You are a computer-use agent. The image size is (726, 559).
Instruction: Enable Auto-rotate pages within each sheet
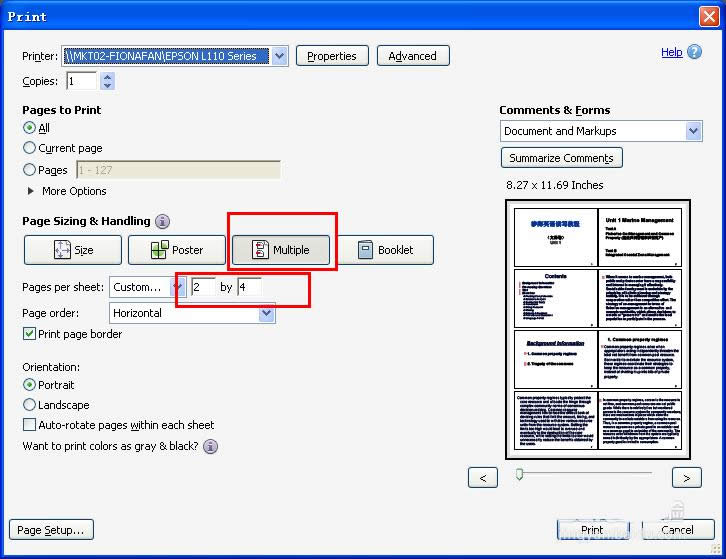click(x=30, y=425)
